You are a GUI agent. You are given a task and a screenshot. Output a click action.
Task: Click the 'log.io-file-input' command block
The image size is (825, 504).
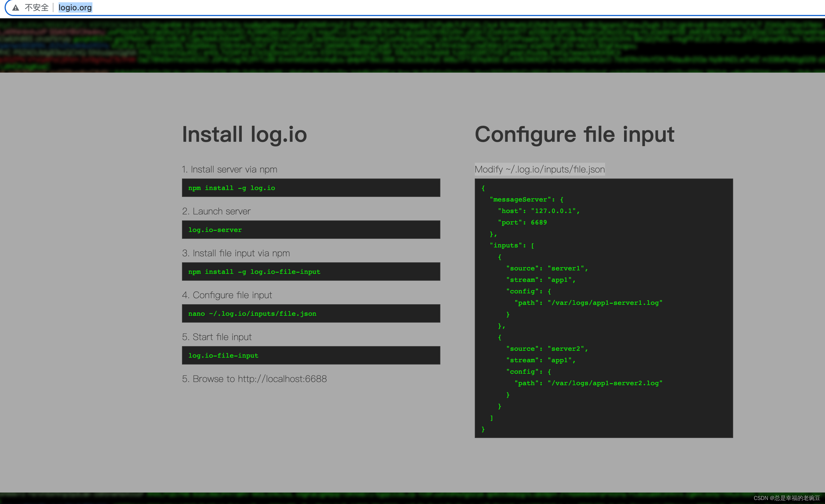[x=311, y=355]
